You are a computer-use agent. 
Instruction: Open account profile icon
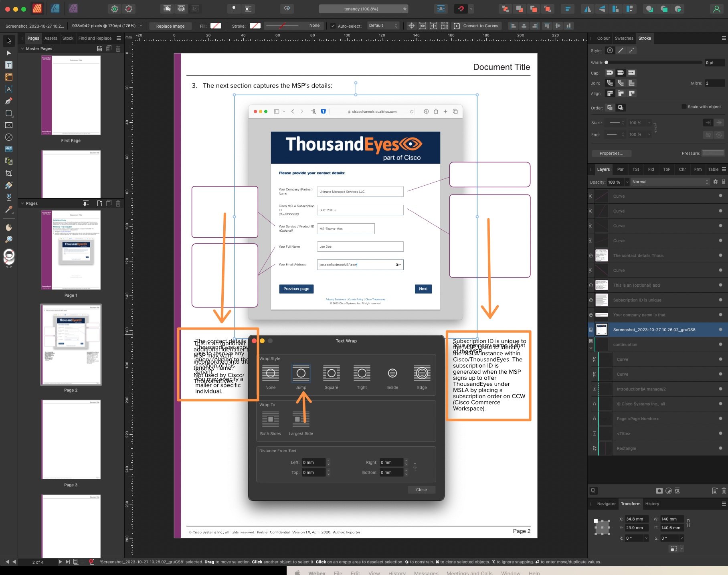716,9
